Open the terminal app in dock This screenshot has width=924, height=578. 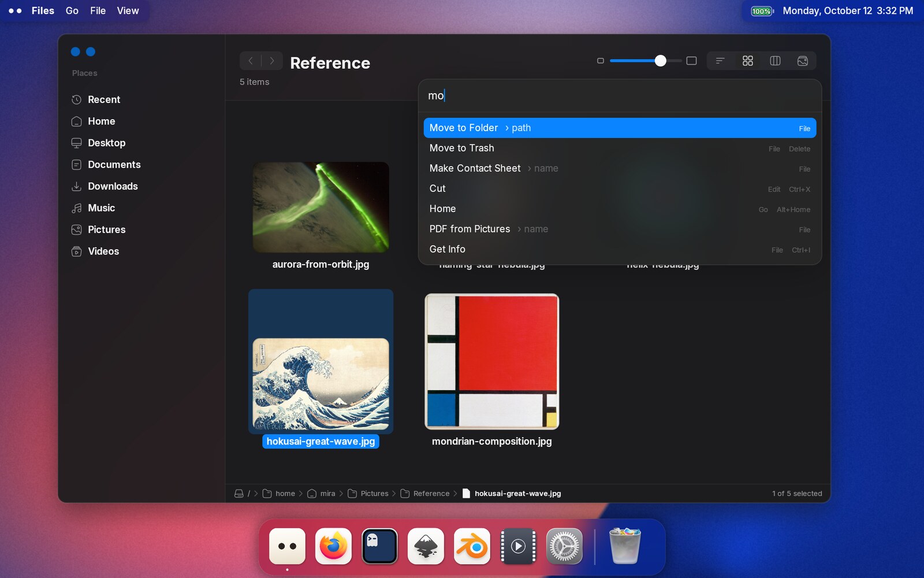379,546
